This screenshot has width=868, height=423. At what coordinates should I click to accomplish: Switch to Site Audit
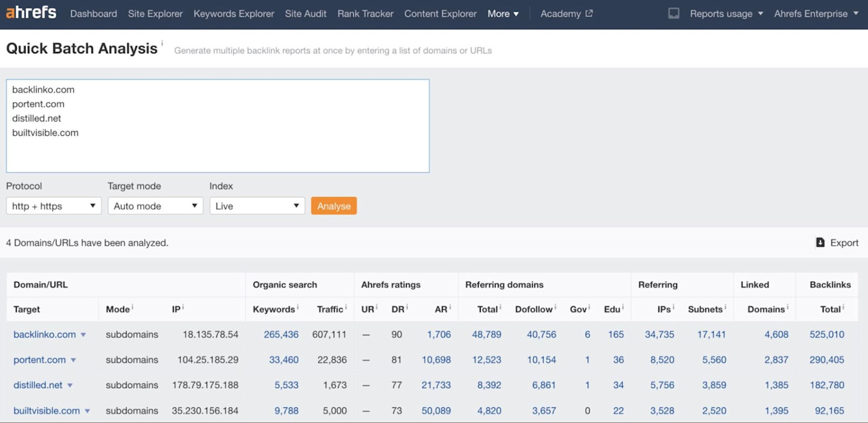tap(306, 14)
